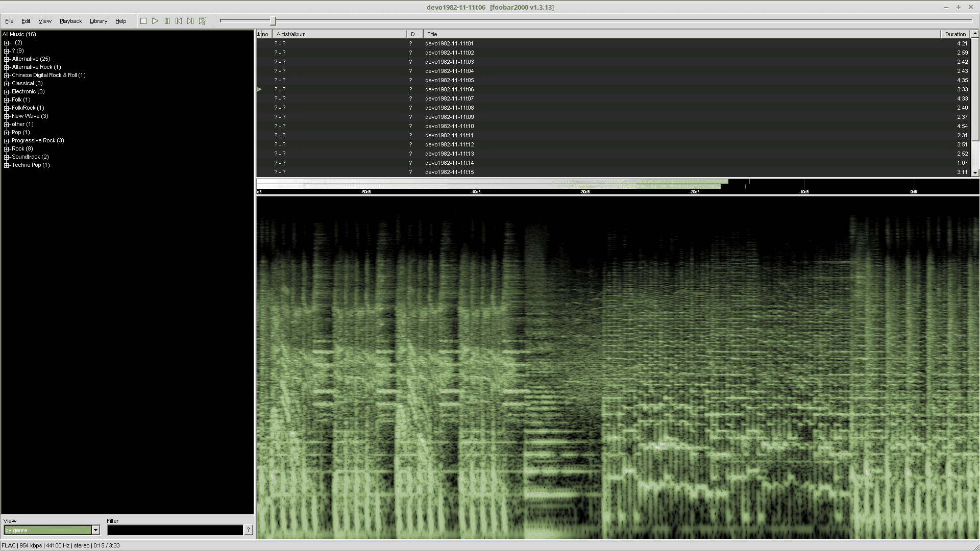Click the Stop playback button

point(143,21)
